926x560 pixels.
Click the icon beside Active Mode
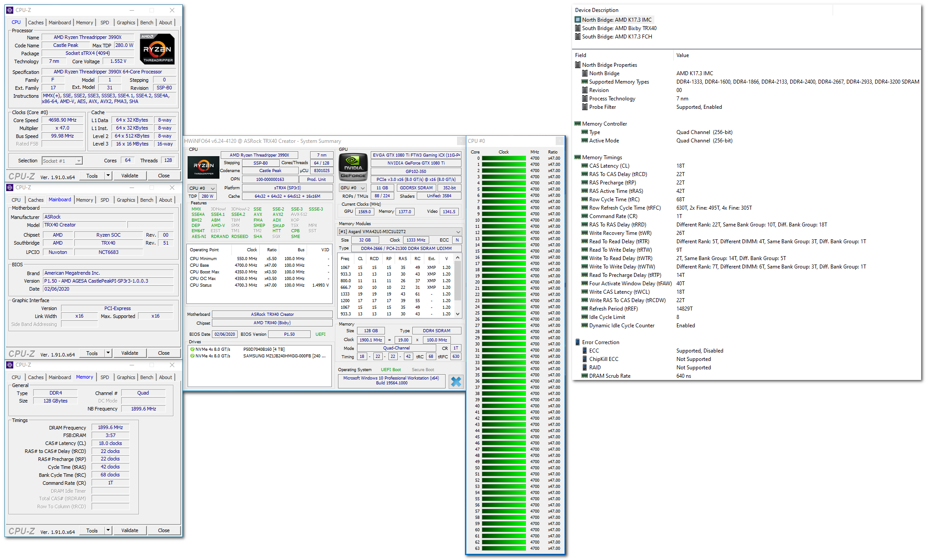[585, 141]
